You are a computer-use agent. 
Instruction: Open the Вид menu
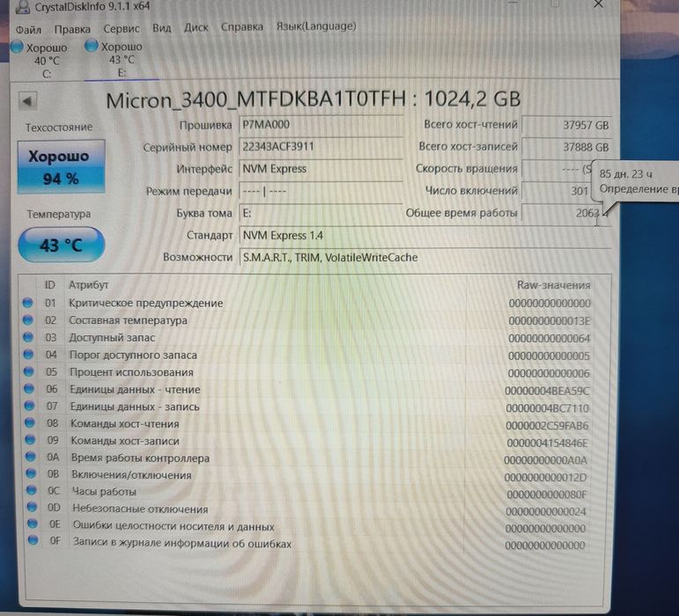tap(161, 28)
